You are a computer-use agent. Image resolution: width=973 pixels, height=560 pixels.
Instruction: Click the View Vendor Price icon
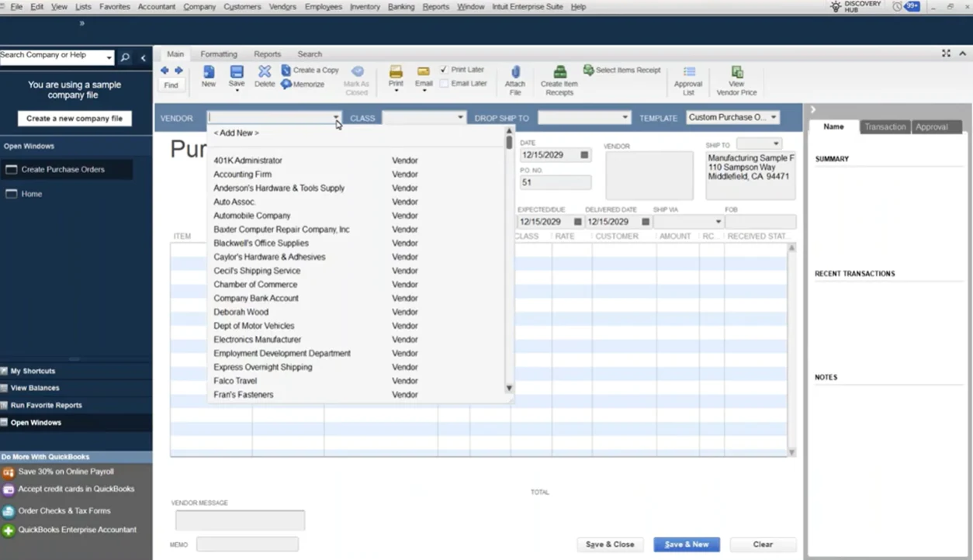(736, 72)
